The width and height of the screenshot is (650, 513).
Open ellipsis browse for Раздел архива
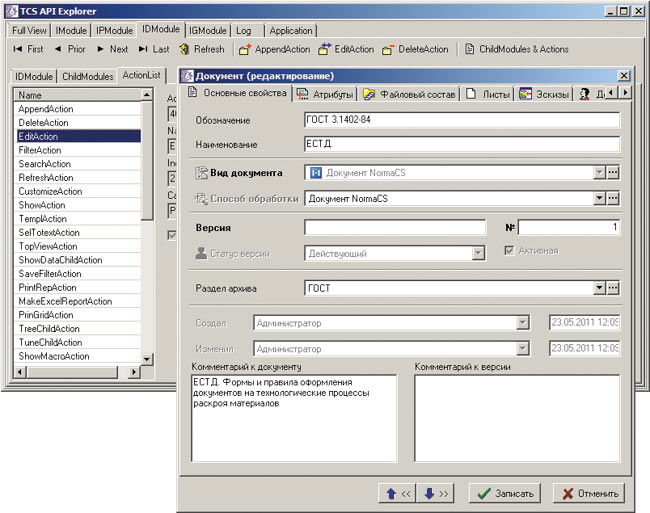point(613,288)
